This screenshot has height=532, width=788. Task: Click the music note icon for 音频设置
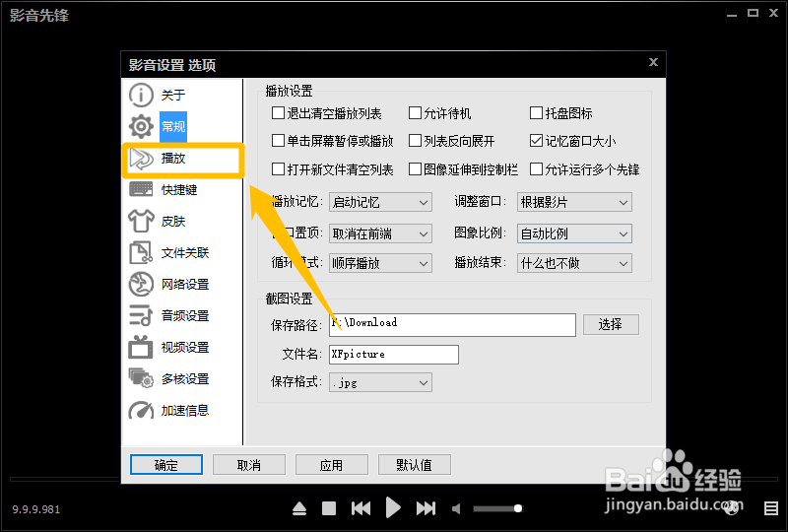pos(141,315)
